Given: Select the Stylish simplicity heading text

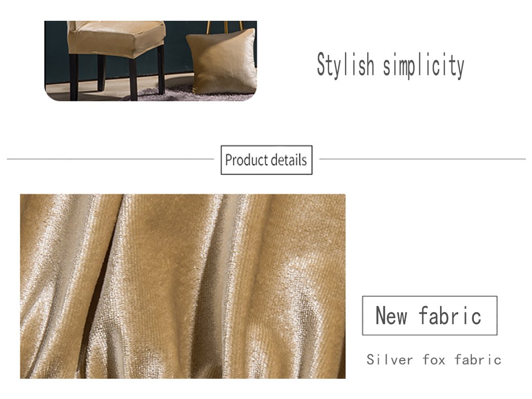Looking at the screenshot, I should (x=391, y=65).
